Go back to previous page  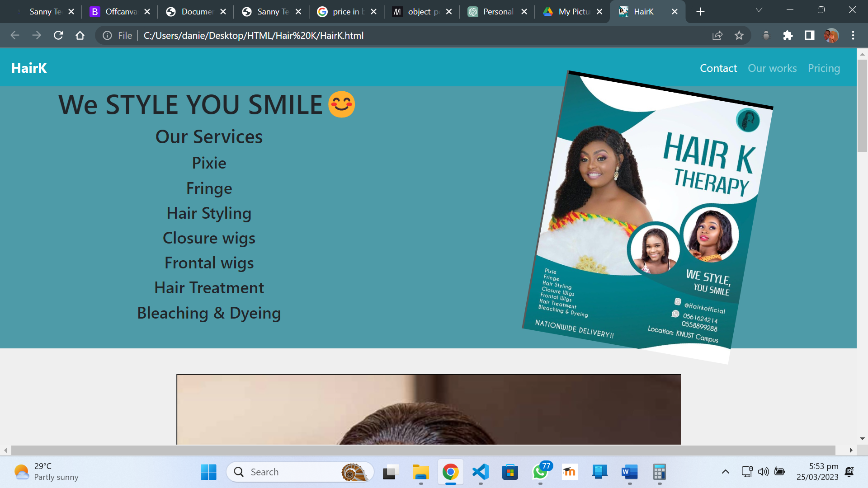15,35
